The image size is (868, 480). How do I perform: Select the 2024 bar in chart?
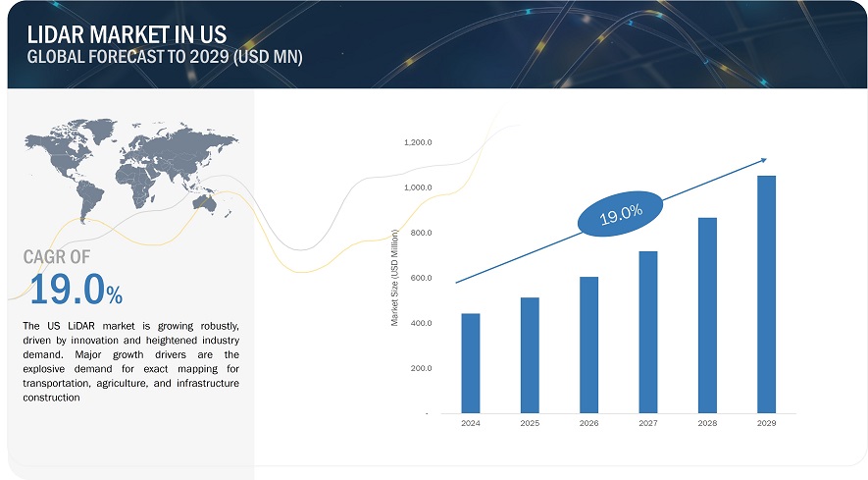click(469, 363)
